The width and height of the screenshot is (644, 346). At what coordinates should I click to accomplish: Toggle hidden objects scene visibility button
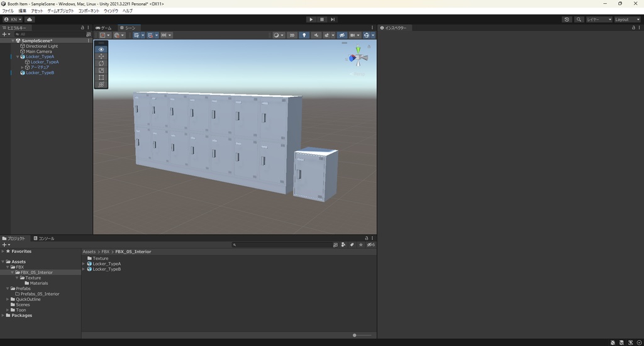341,35
